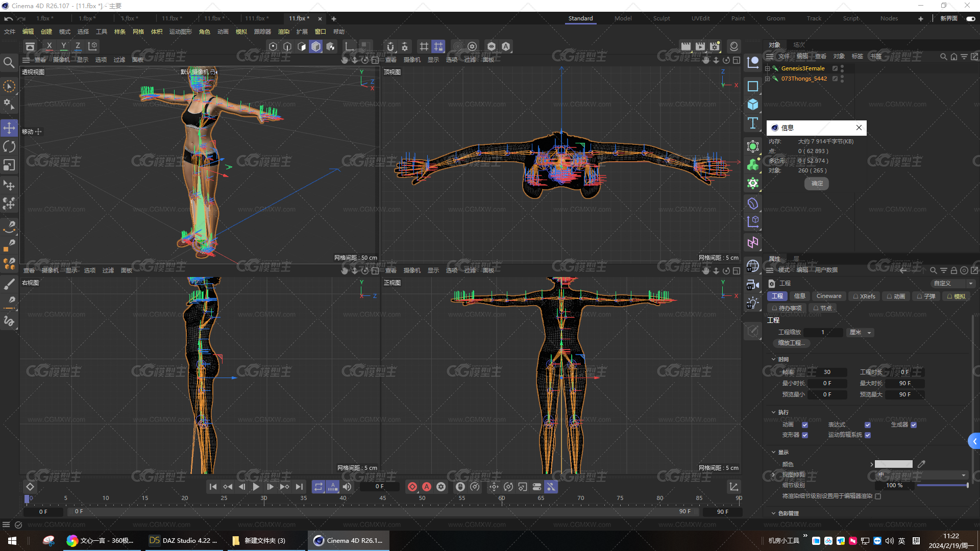This screenshot has width=980, height=551.
Task: Open 角色 menu in main menu bar
Action: [x=204, y=32]
